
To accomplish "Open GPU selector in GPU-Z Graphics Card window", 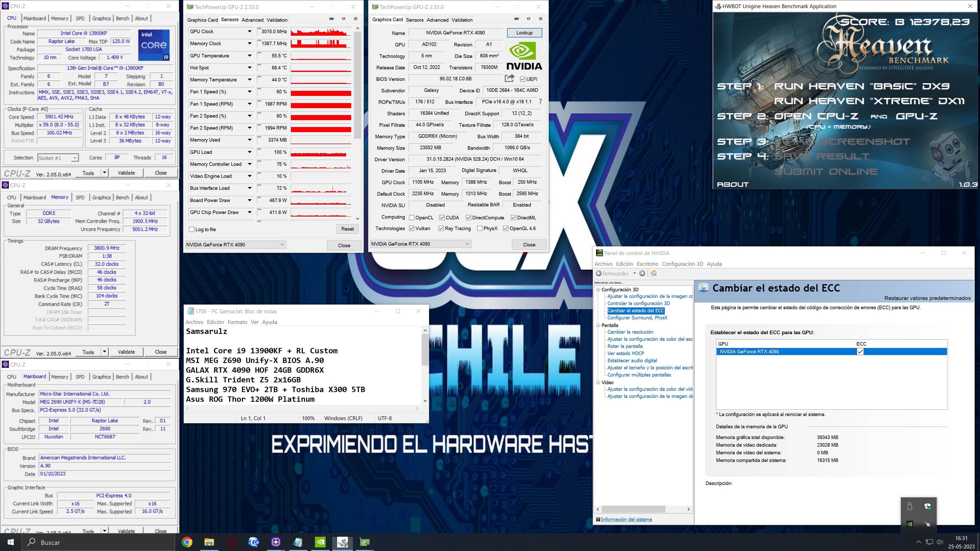I will pos(420,244).
